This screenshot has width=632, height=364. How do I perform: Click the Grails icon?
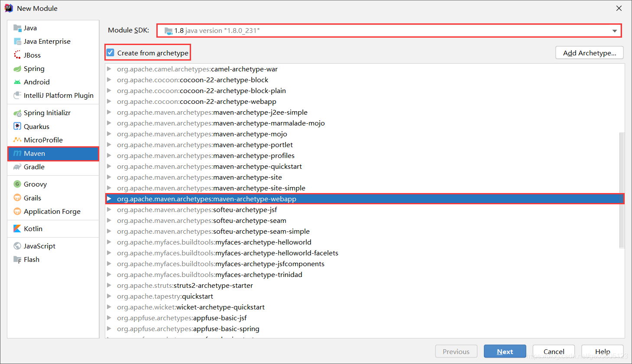click(17, 198)
